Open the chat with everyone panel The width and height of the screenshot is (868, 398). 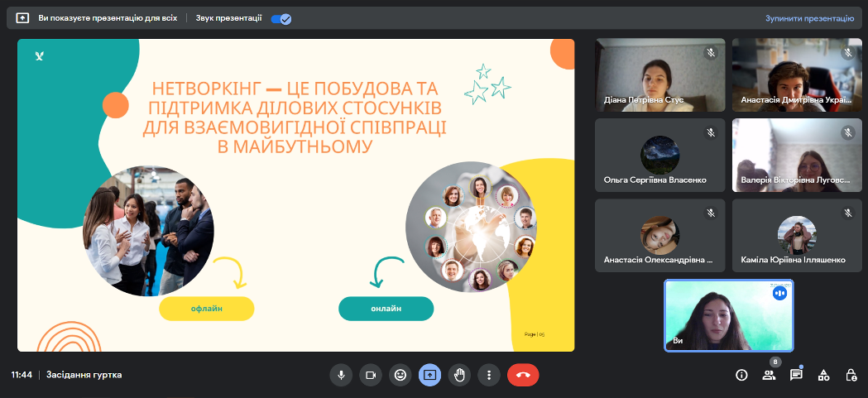pyautogui.click(x=796, y=375)
